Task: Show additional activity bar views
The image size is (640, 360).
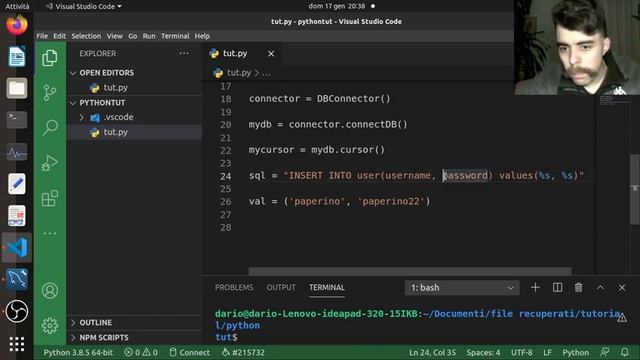Action: click(x=50, y=233)
